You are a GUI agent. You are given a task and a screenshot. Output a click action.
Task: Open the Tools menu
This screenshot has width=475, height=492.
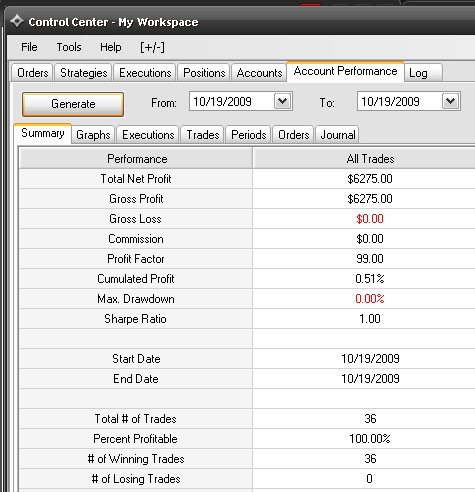click(69, 47)
